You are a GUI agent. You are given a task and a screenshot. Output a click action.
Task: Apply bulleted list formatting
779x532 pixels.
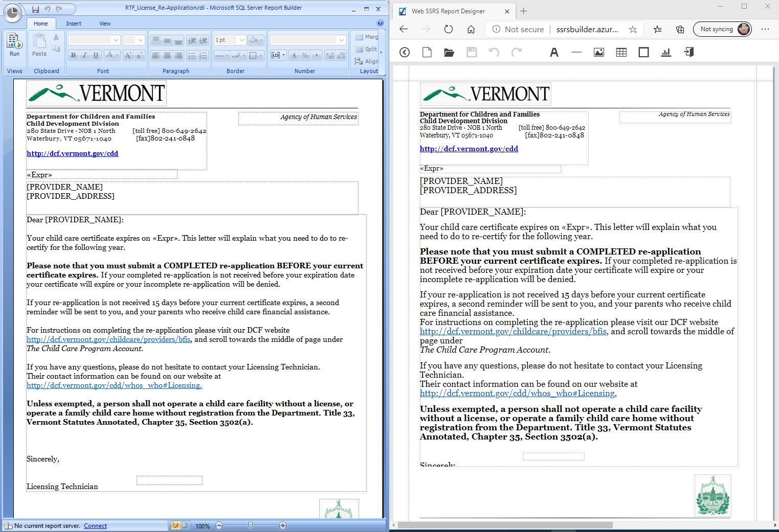(192, 55)
